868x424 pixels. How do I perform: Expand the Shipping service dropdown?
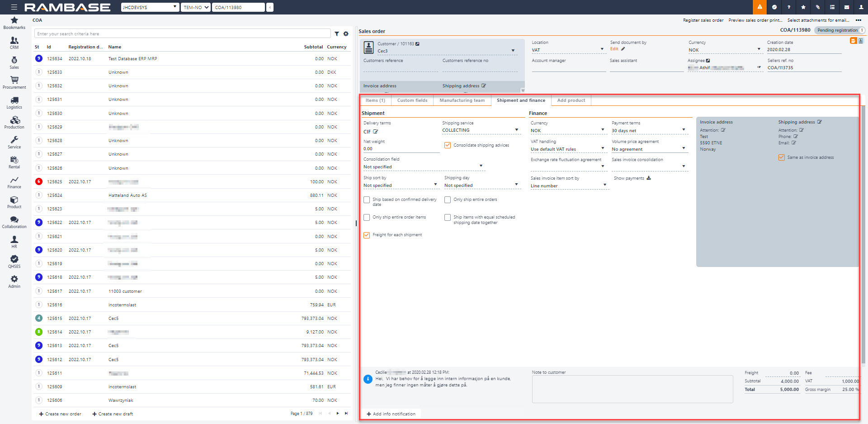[x=516, y=130]
